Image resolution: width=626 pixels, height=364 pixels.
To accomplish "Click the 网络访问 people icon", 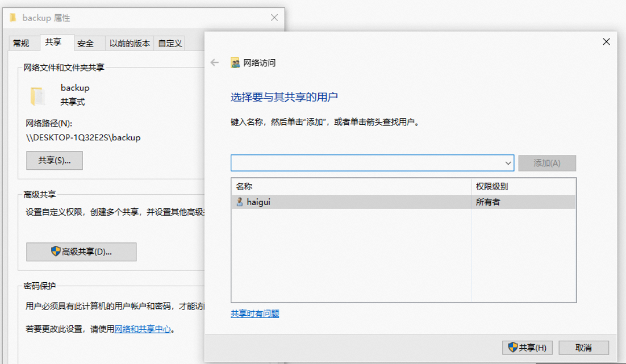I will click(x=235, y=63).
